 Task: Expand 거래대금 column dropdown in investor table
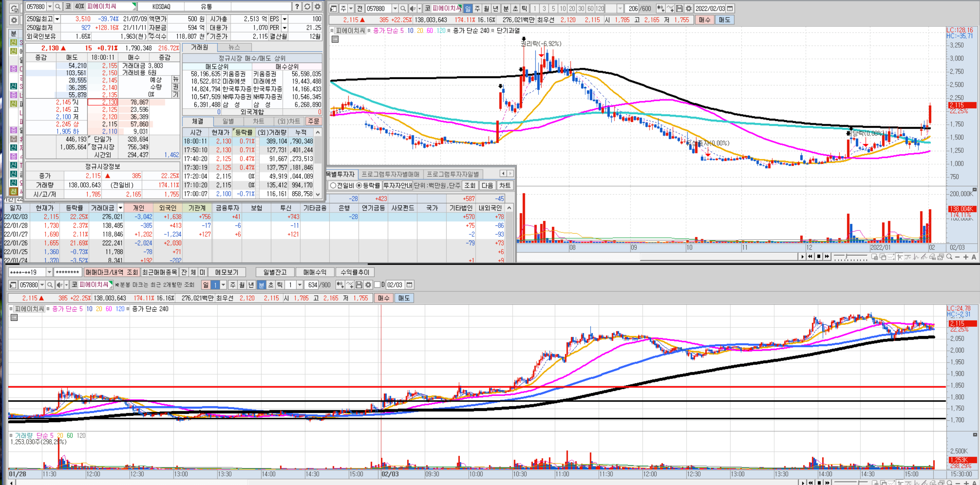pyautogui.click(x=120, y=208)
